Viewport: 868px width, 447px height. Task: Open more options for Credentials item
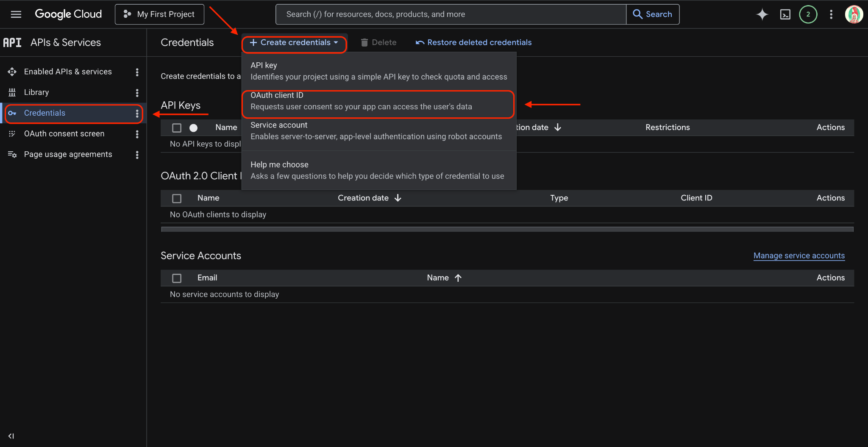coord(137,113)
